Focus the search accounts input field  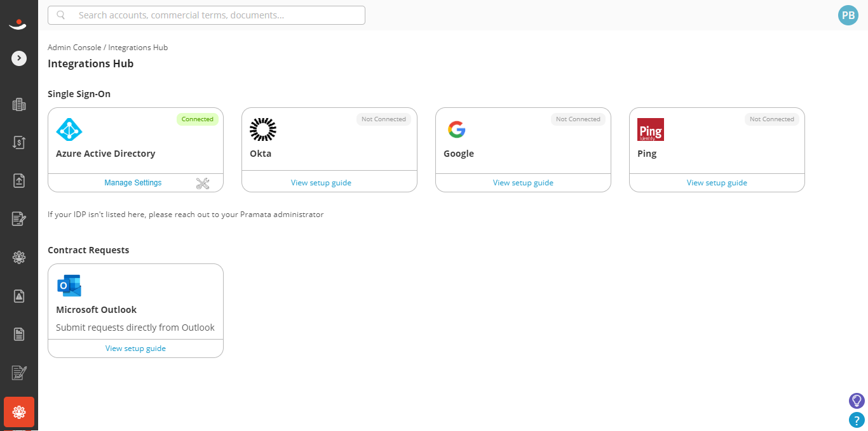(x=207, y=15)
